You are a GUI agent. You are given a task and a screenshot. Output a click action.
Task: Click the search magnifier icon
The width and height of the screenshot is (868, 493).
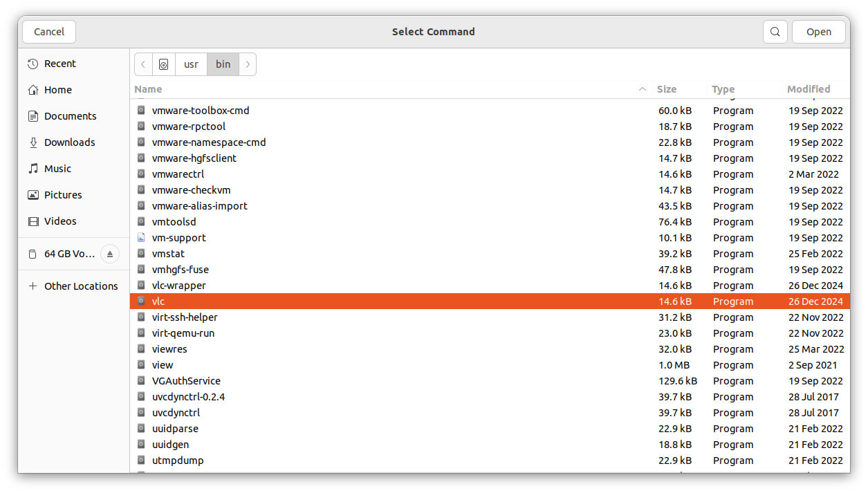[775, 32]
